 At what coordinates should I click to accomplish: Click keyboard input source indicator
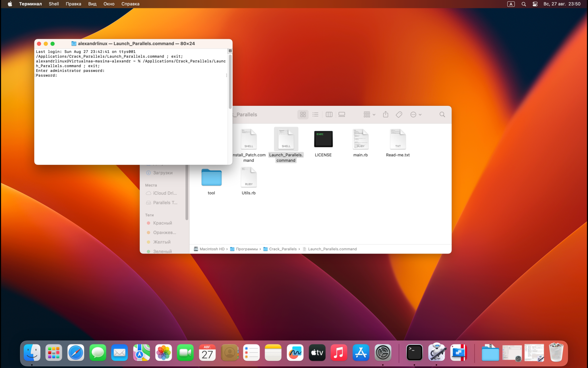511,4
